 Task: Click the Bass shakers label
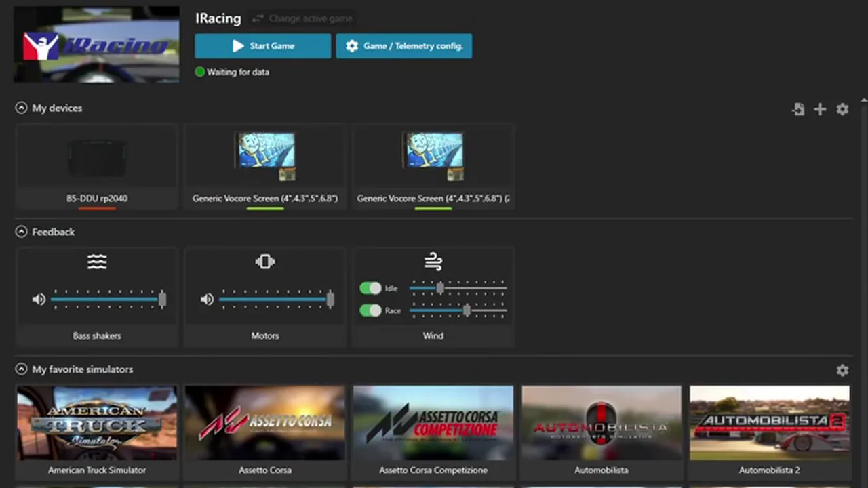click(x=97, y=335)
